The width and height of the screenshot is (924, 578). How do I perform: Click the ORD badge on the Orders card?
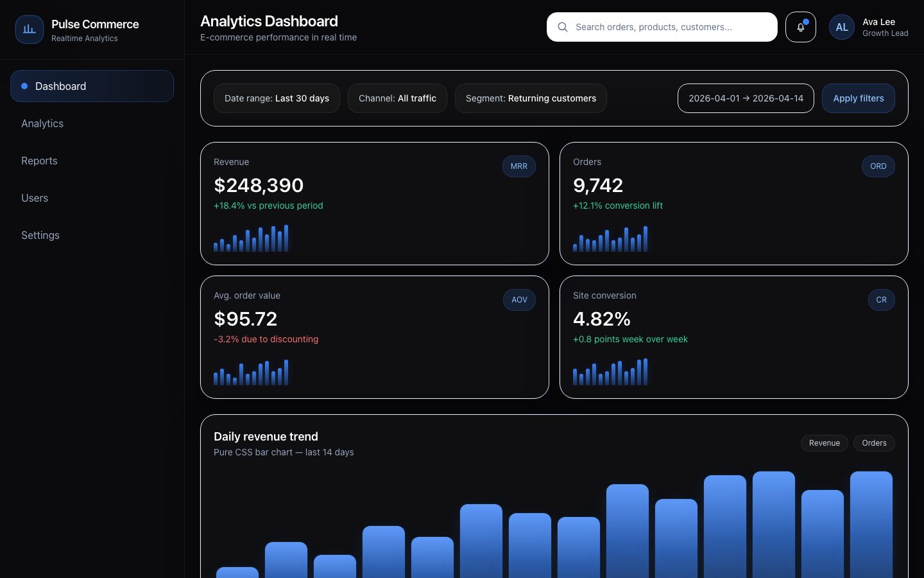coord(878,166)
